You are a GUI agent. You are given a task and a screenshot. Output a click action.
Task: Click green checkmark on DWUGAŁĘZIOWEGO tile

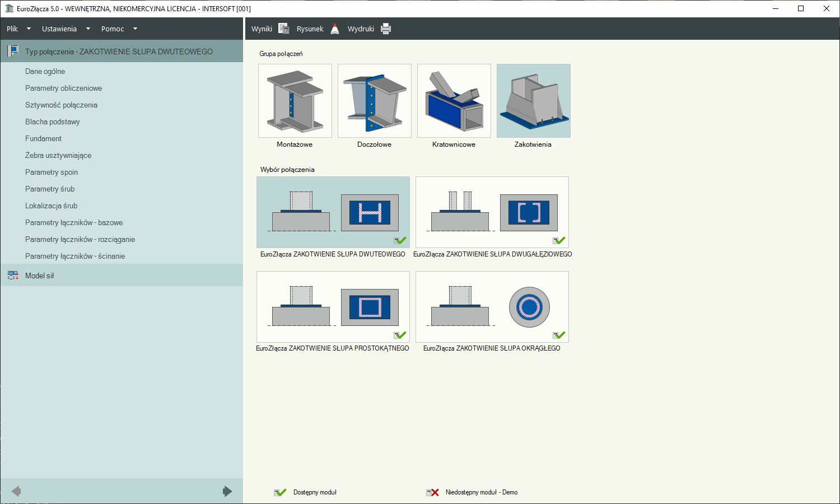(x=559, y=241)
